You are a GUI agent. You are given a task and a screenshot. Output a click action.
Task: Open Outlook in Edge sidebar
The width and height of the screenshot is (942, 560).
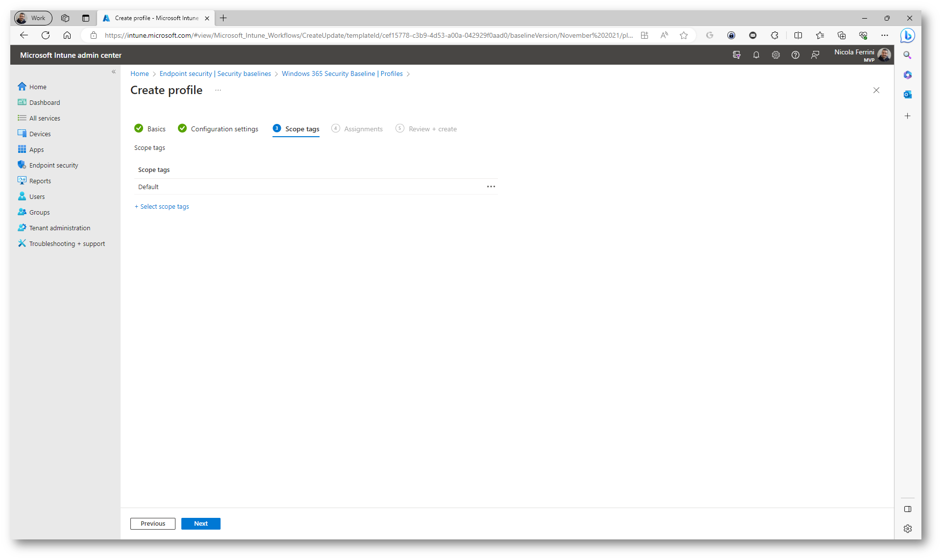click(x=907, y=95)
